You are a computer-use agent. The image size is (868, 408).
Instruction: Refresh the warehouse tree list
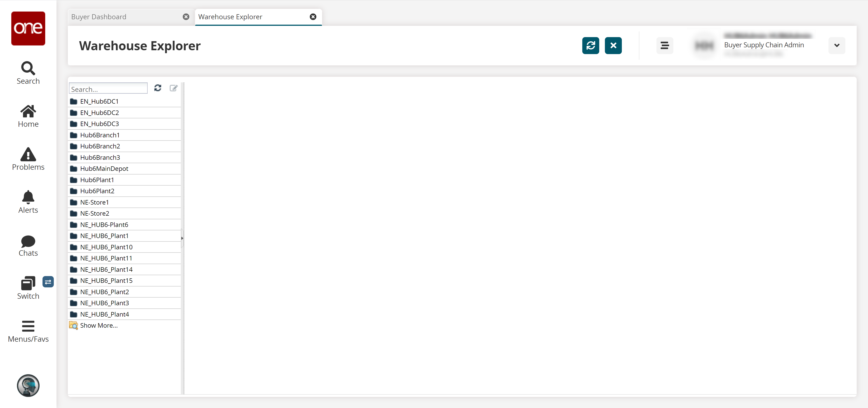tap(158, 88)
